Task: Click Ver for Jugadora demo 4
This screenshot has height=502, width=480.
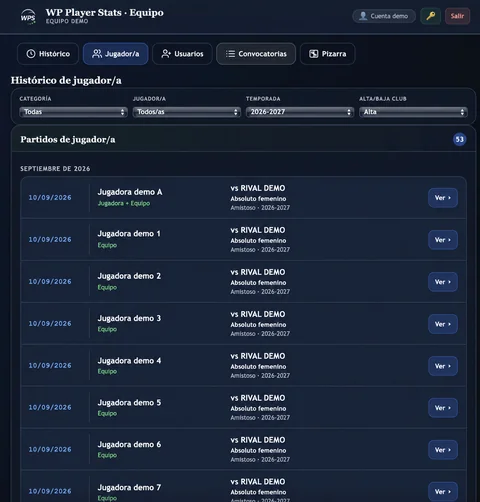Action: click(443, 366)
